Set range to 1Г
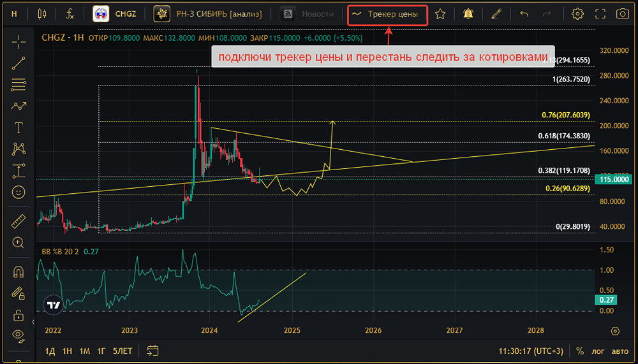The image size is (638, 364). pyautogui.click(x=101, y=351)
